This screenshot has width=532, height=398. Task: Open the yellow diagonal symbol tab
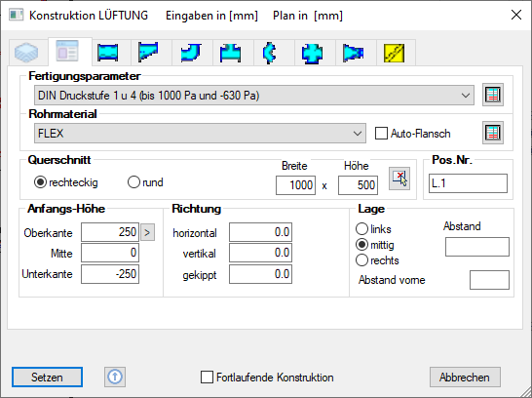395,53
